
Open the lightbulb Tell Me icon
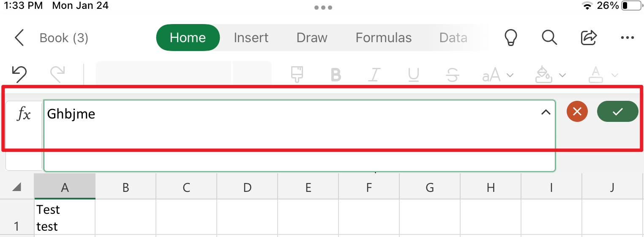coord(511,38)
